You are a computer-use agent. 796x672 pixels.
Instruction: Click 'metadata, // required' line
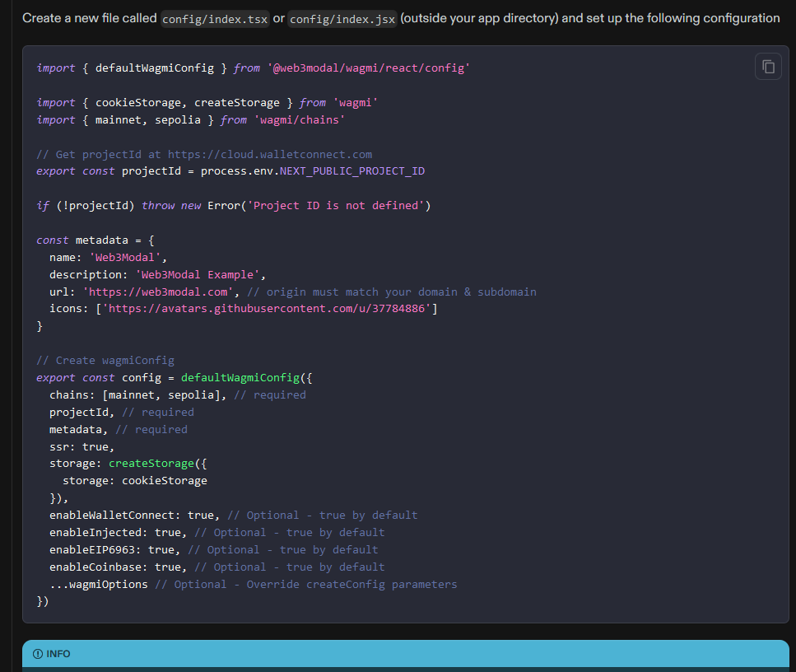coord(119,430)
